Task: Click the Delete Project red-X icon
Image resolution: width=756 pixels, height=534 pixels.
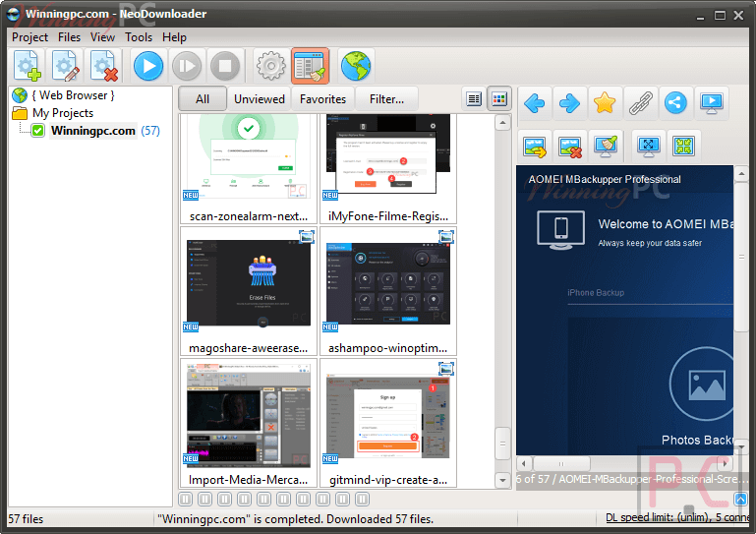Action: [104, 66]
